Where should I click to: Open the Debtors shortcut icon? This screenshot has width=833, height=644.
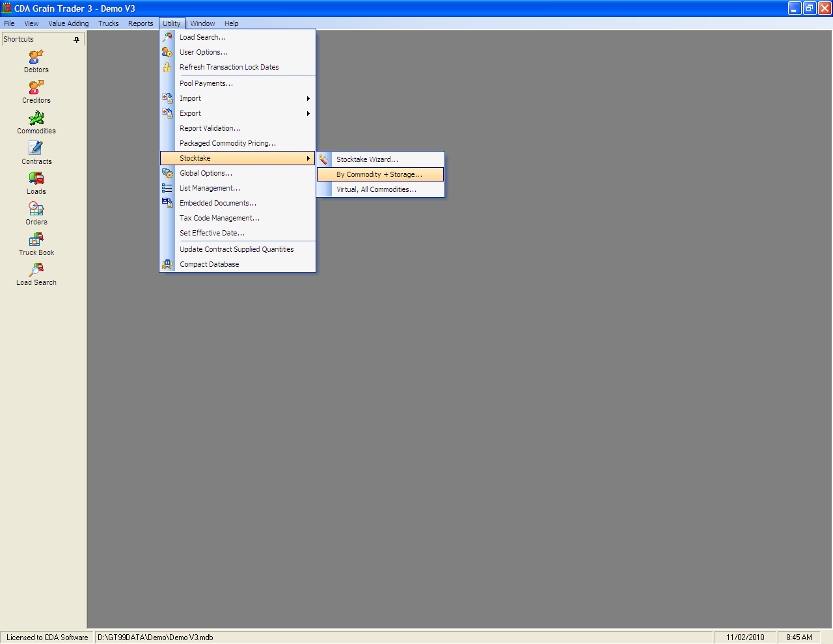pos(36,57)
